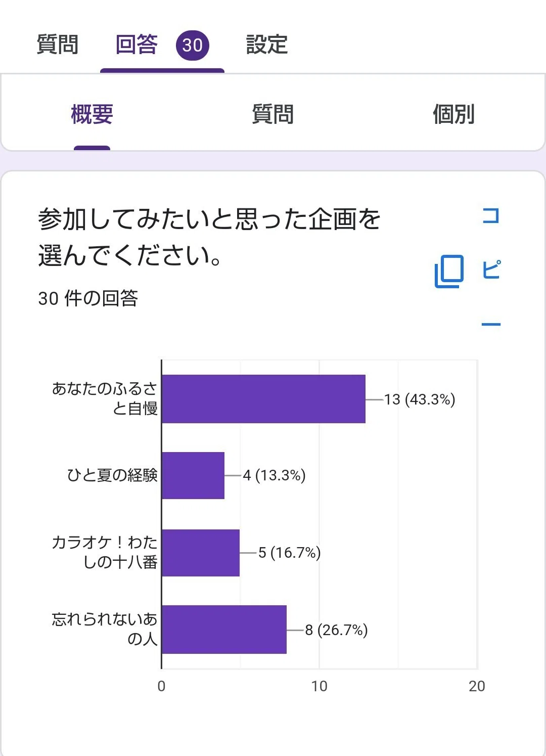Click the 5 (16.7%) data label
This screenshot has width=546, height=756.
click(290, 553)
